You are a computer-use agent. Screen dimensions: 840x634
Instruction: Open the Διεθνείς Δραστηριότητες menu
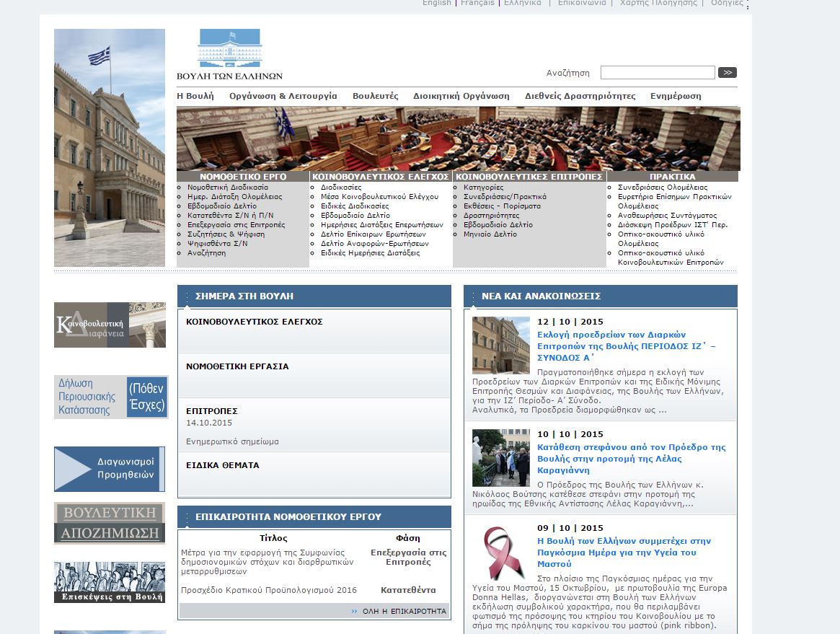pos(580,96)
